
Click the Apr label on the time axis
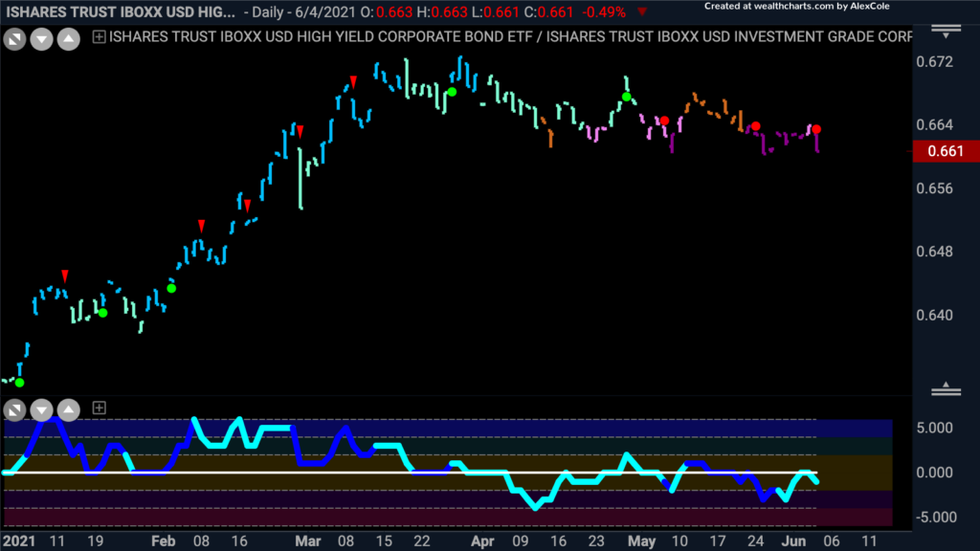pyautogui.click(x=482, y=541)
